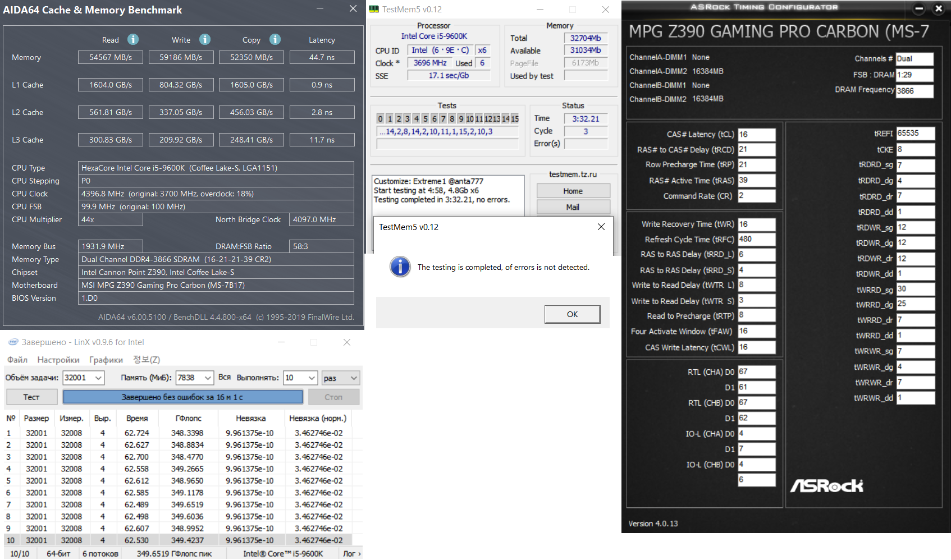Close the TestMem5 completion message dialog with X

click(x=601, y=227)
